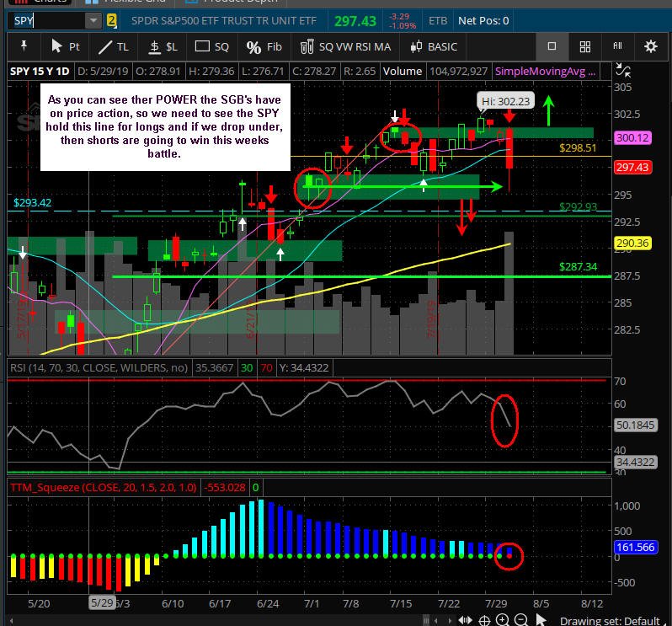Toggle single chart layout view
This screenshot has width=672, height=626.
click(x=552, y=46)
